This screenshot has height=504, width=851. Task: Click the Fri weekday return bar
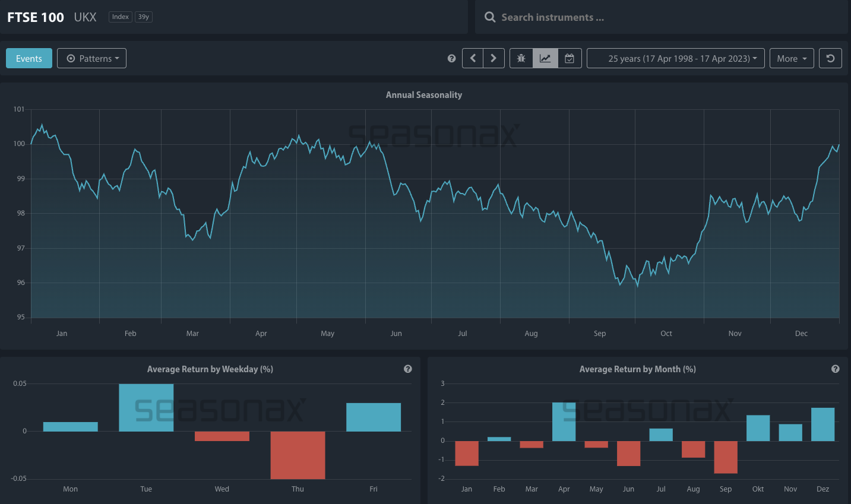click(x=374, y=417)
